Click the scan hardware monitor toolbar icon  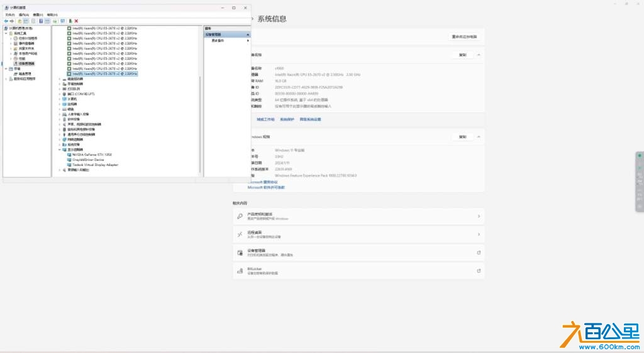tap(62, 21)
